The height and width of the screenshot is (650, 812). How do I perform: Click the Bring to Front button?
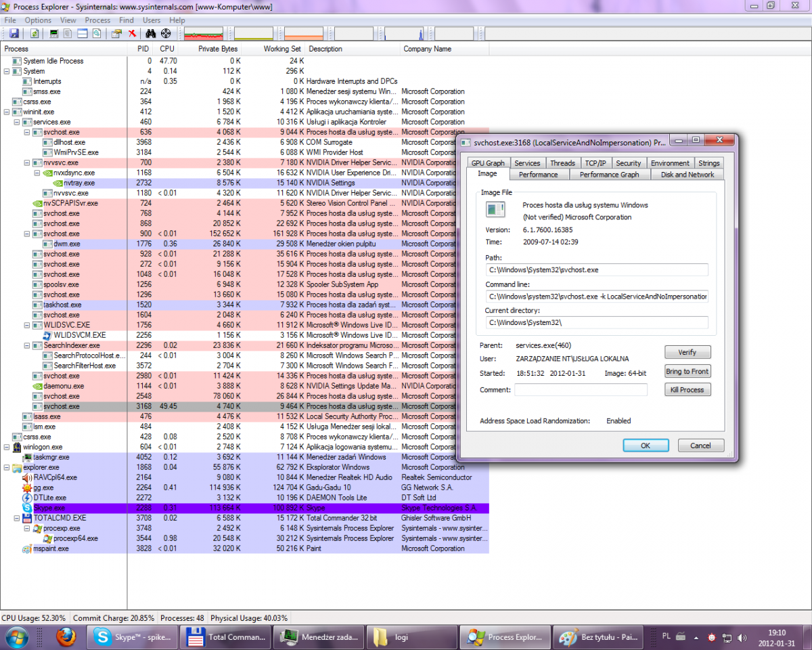click(x=687, y=371)
